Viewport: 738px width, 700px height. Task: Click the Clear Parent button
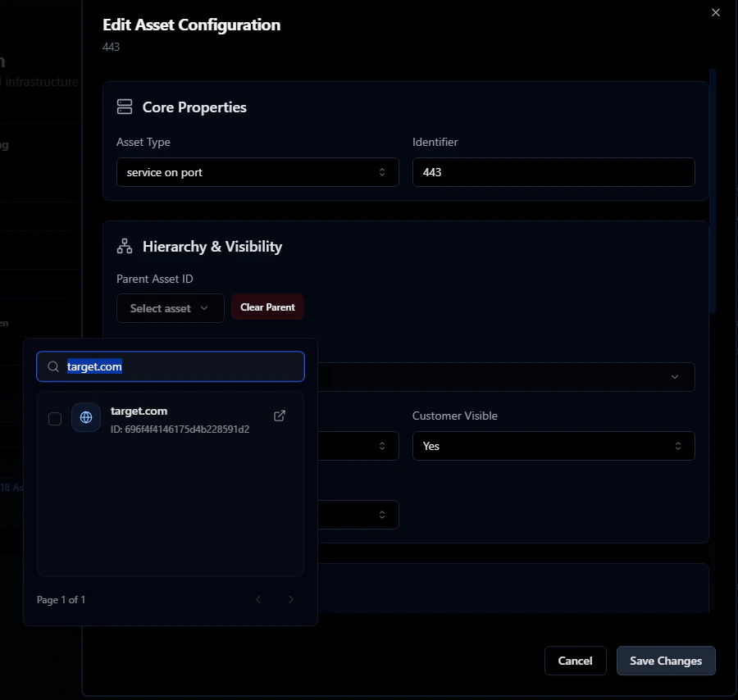[267, 307]
